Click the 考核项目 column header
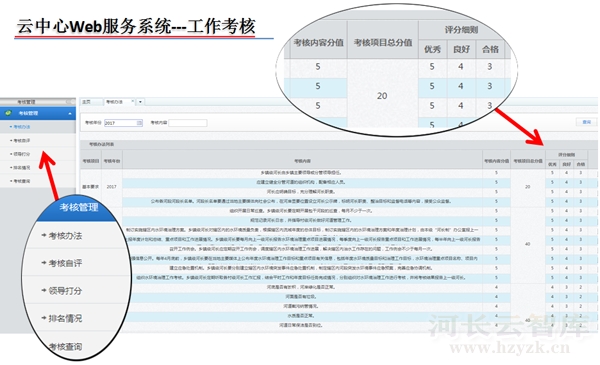The height and width of the screenshot is (365, 600). point(91,161)
